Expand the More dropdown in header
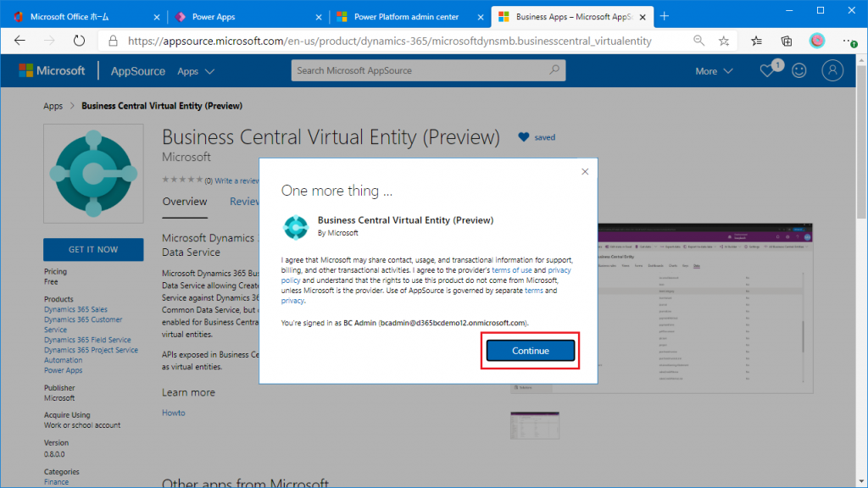The image size is (868, 488). 714,71
